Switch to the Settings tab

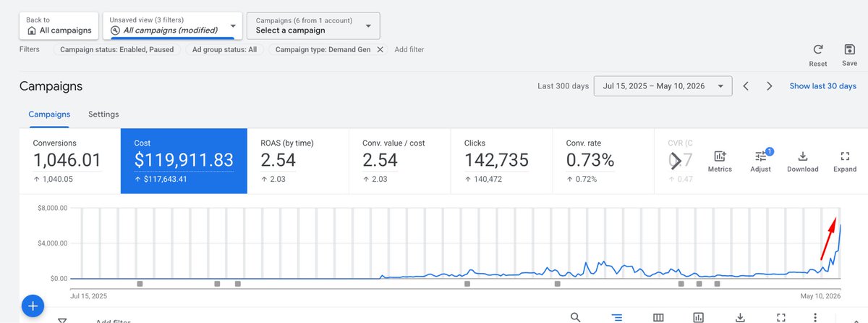tap(103, 114)
